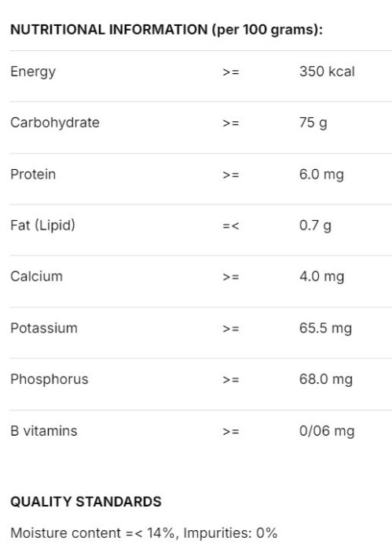
Task: Click the Moisture content text line
Action: pos(144,533)
